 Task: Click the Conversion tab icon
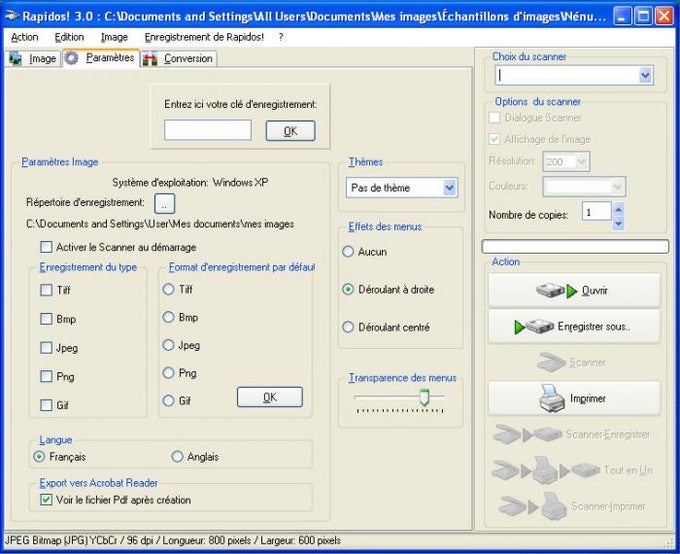(x=150, y=59)
